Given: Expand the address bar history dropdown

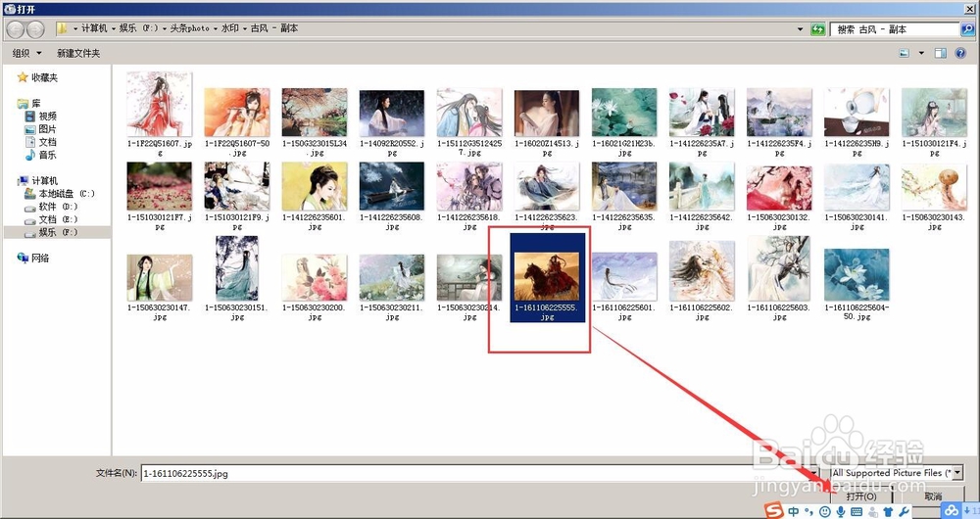Looking at the screenshot, I should (800, 28).
